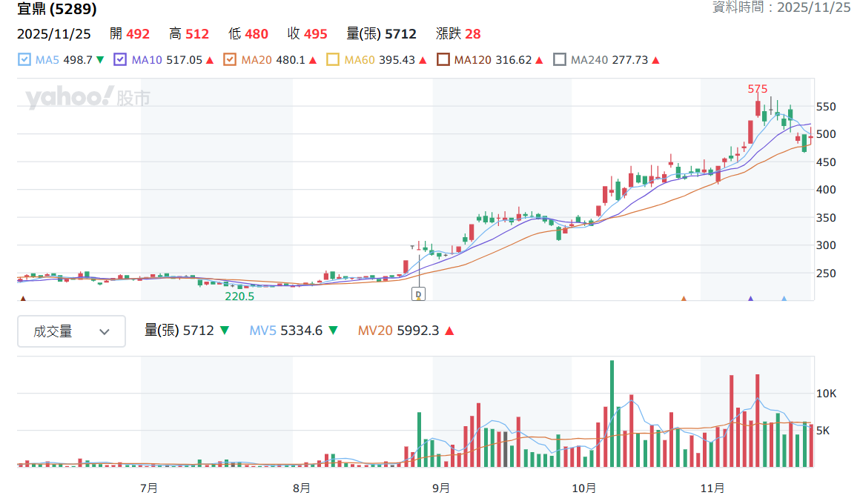Screen dimensions: 860x504
Task: Click the orange triangle event marker near late October
Action: 684,299
